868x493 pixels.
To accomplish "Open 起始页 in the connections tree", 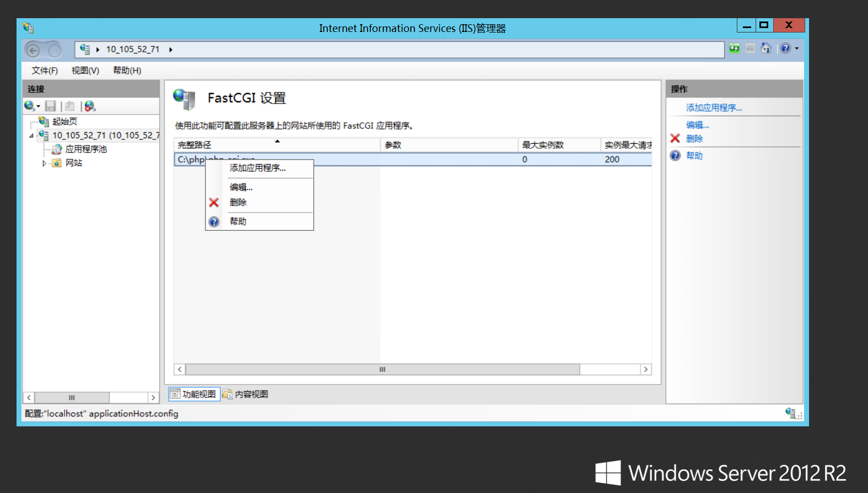I will tap(64, 122).
